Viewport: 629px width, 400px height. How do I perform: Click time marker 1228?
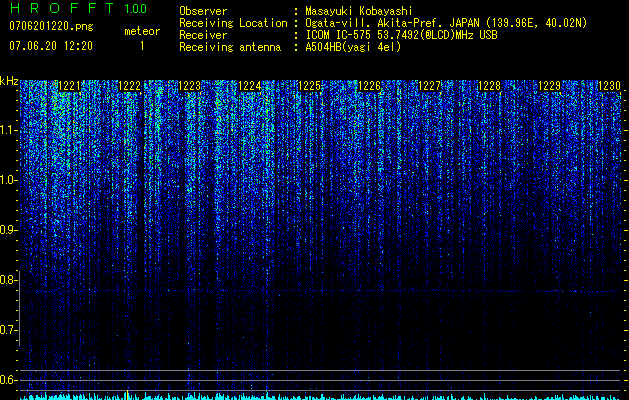490,86
